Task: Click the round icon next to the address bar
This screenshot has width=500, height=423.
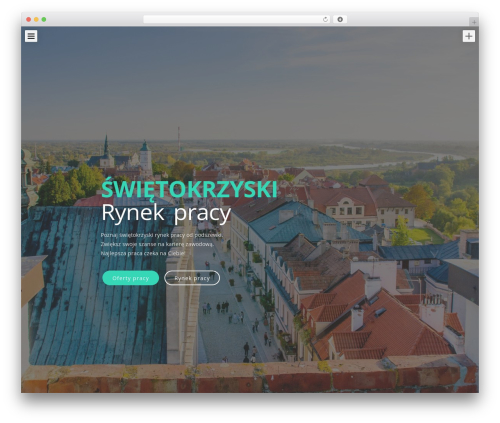Action: pyautogui.click(x=340, y=19)
